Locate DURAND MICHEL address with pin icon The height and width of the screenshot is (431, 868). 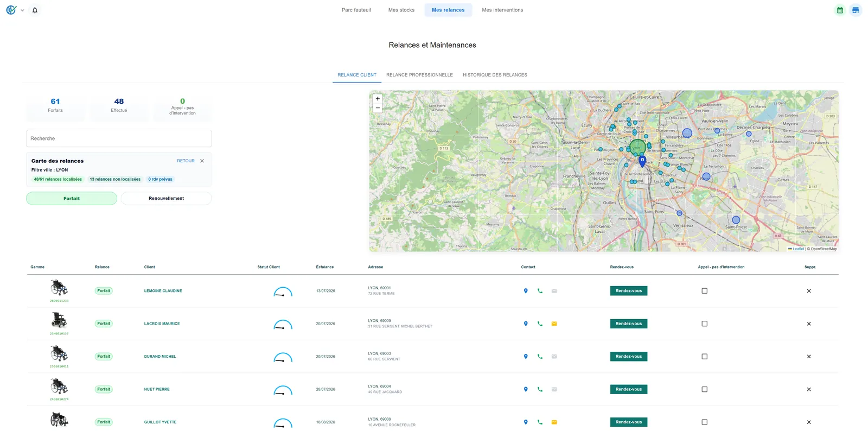[x=526, y=357]
